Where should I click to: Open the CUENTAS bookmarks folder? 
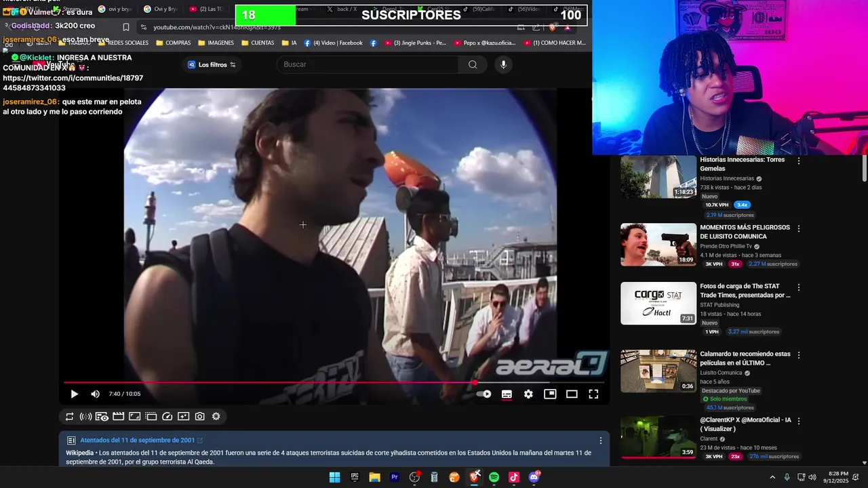tap(258, 43)
